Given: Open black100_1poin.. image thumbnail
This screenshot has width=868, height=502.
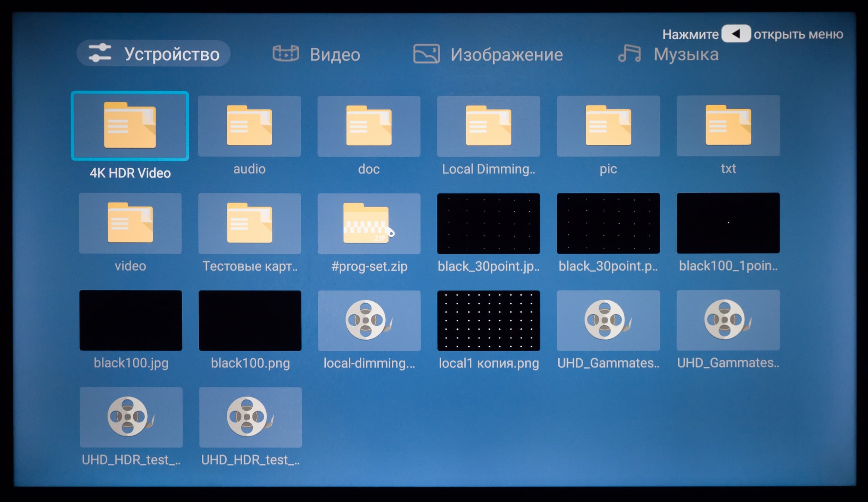Looking at the screenshot, I should click(728, 223).
